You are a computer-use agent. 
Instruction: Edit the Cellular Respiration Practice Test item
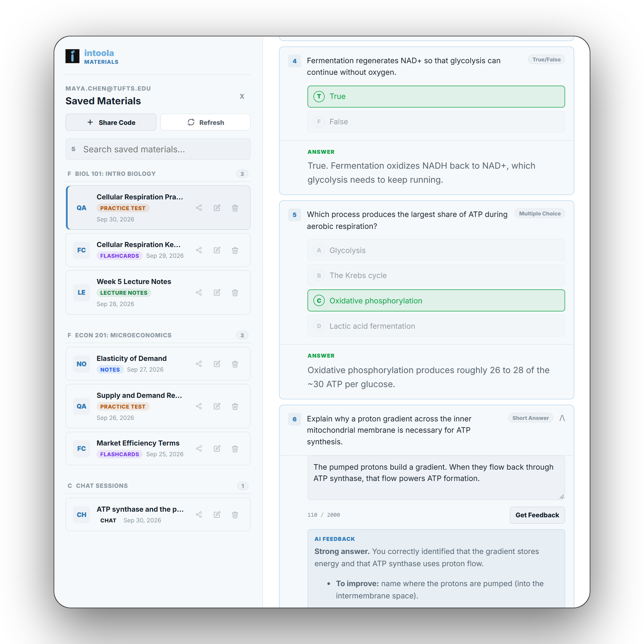[217, 208]
